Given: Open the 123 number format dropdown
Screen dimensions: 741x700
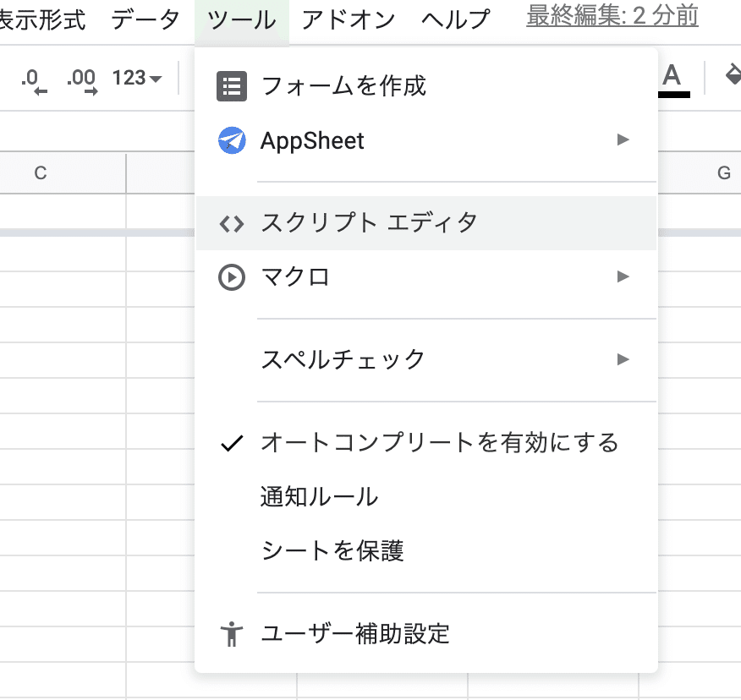Looking at the screenshot, I should click(137, 79).
